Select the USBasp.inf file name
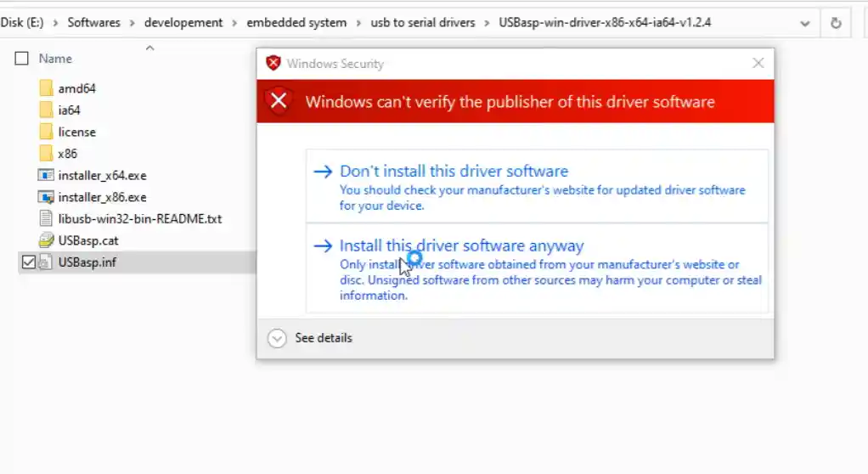868x474 pixels. coord(87,262)
